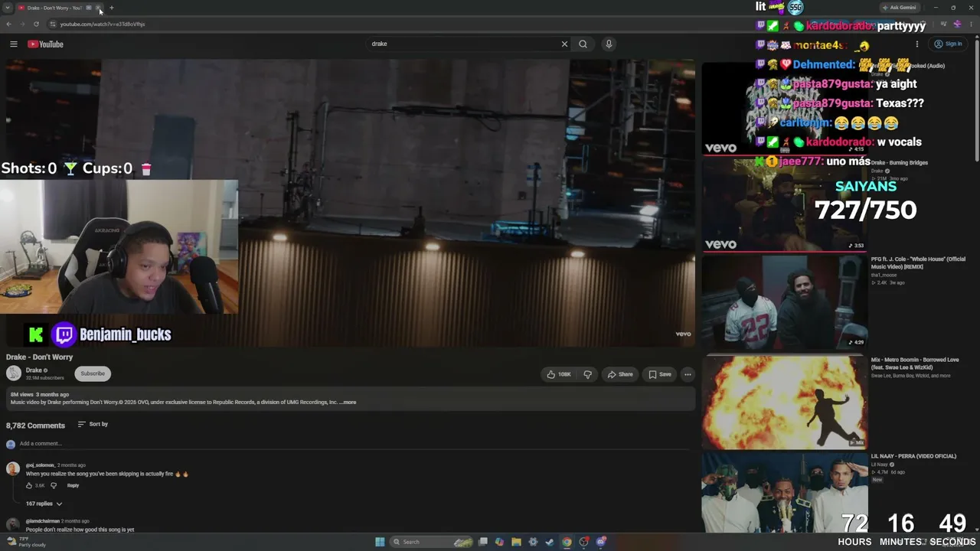Image resolution: width=980 pixels, height=551 pixels.
Task: Reply to the @oj_solomon_ comment
Action: coord(73,486)
